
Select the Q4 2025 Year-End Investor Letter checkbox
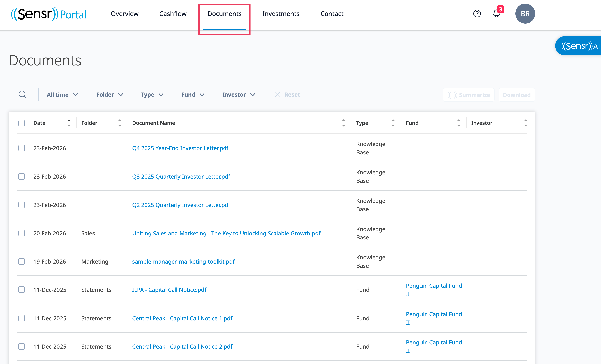click(x=22, y=148)
